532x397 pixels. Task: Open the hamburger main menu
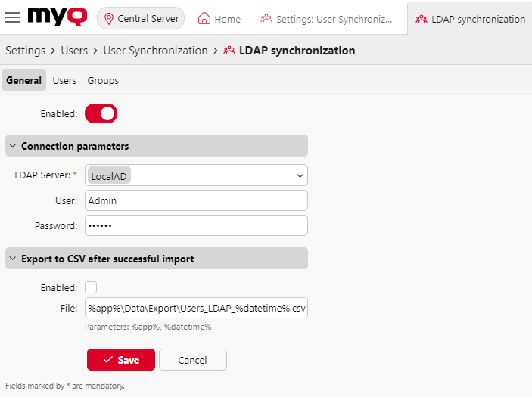coord(13,18)
